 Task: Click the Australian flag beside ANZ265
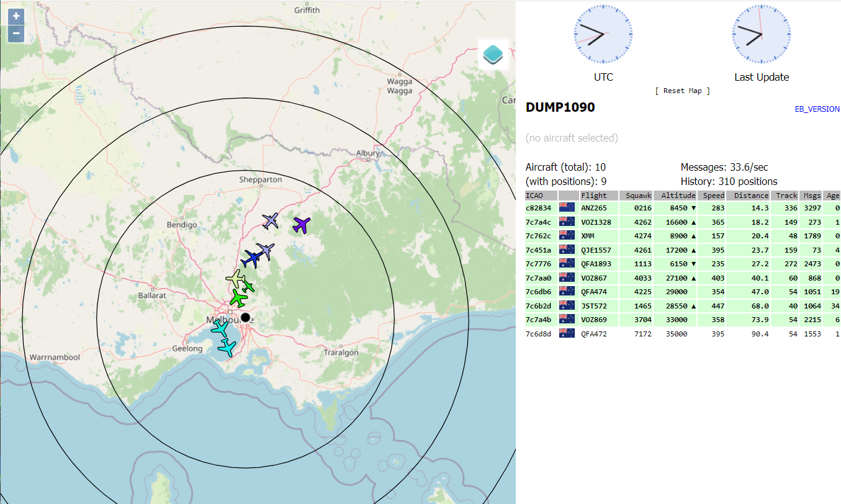(x=567, y=208)
